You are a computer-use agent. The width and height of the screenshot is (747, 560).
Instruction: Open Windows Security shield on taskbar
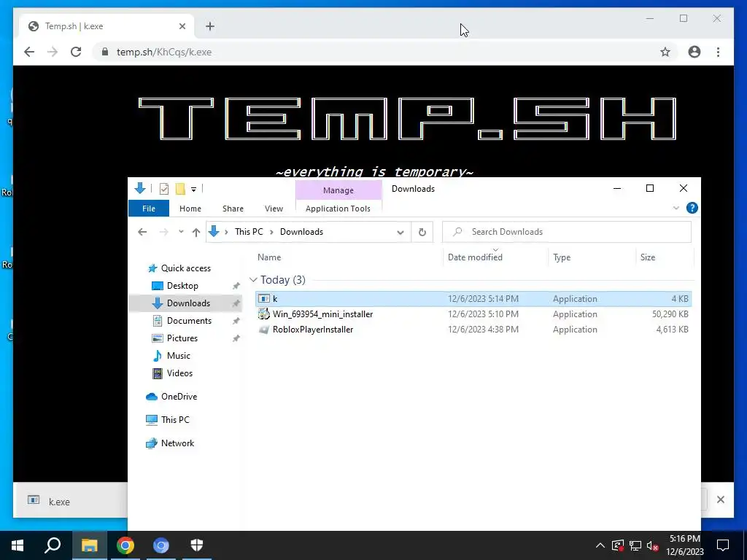[197, 545]
